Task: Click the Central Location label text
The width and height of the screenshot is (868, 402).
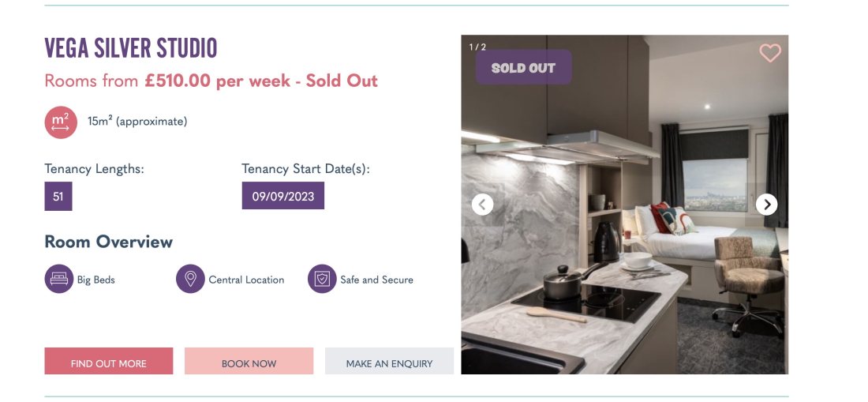Action: [246, 280]
